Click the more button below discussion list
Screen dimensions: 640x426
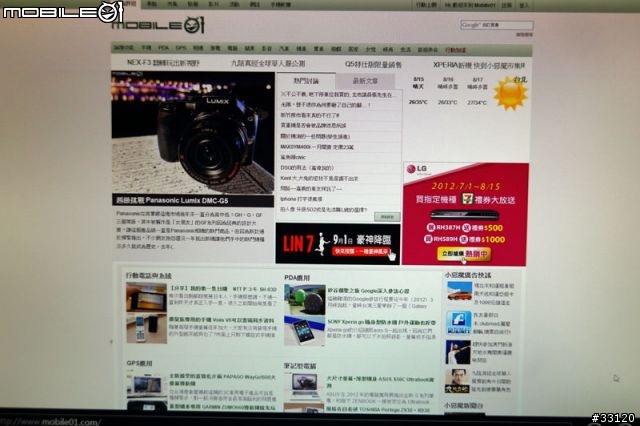387,217
